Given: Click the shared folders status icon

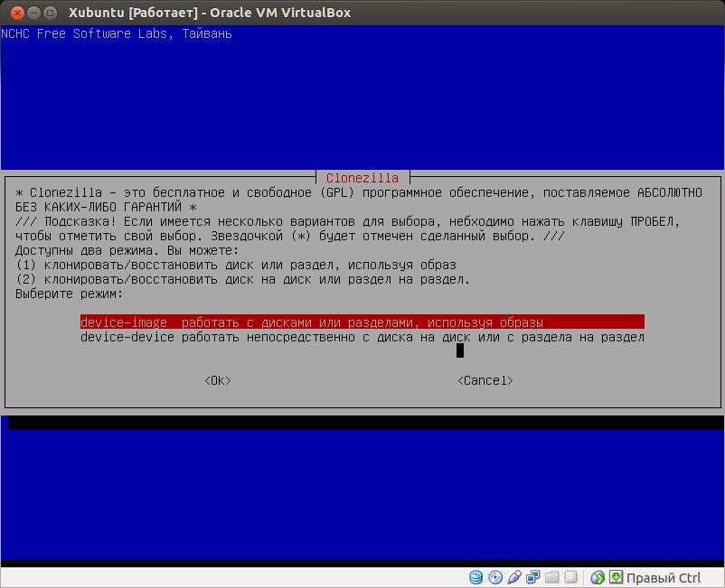Looking at the screenshot, I should (552, 577).
